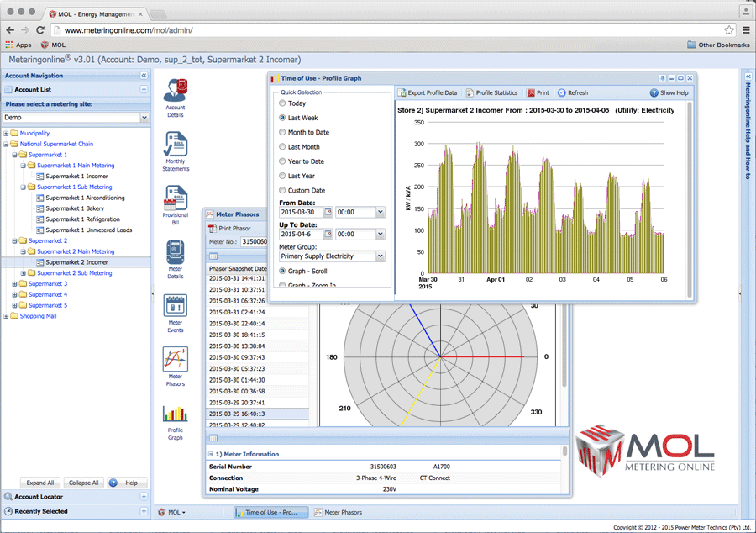Viewport: 756px width, 533px height.
Task: Click the Expand All button
Action: click(x=40, y=483)
